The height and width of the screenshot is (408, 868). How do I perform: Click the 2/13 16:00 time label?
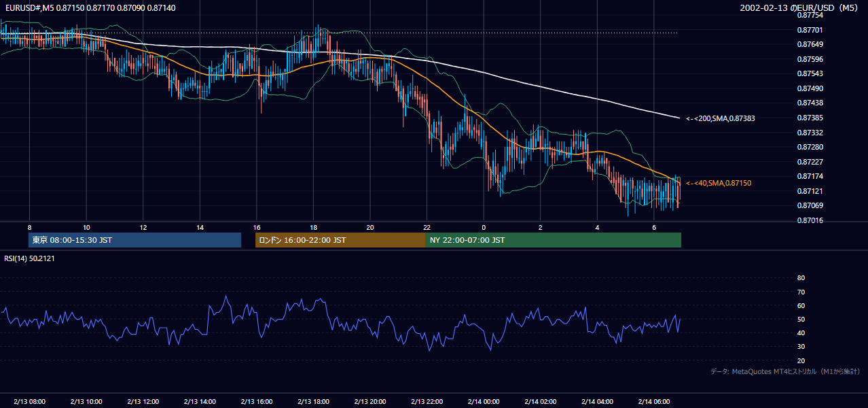coord(256,401)
